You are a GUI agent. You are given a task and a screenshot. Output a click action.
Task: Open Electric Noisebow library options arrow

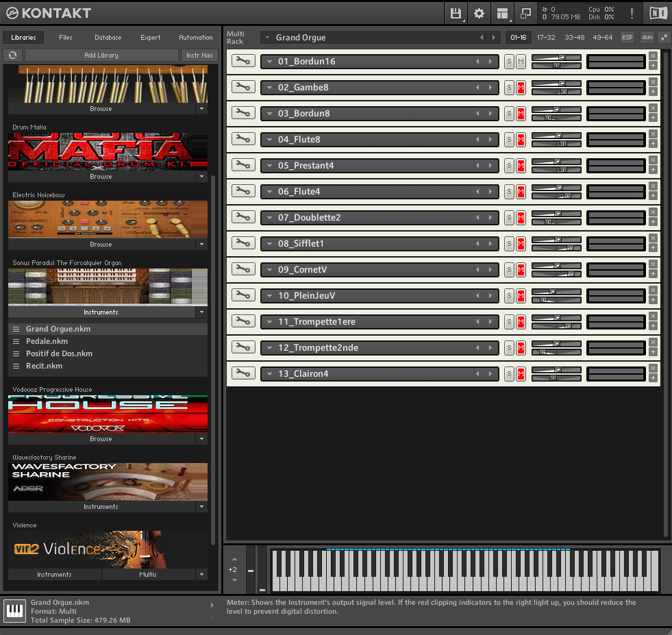[x=201, y=244]
